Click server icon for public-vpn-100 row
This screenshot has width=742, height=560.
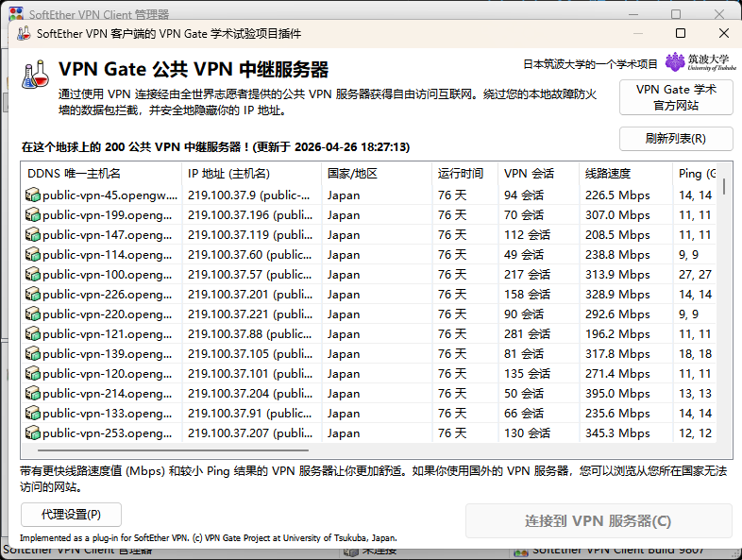33,274
